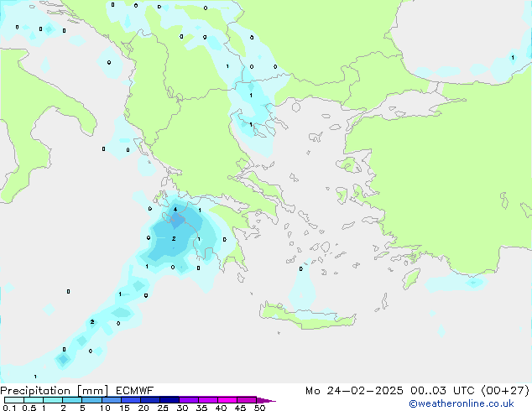The height and width of the screenshot is (411, 532).
Task: Select the 2–5 mm legend color swatch
Action: (x=72, y=400)
